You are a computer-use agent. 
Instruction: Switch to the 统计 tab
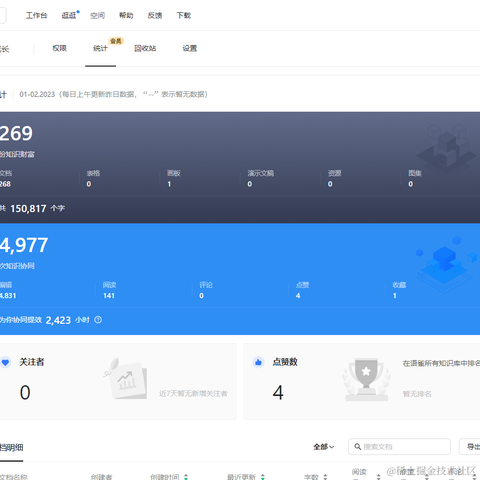pyautogui.click(x=100, y=48)
